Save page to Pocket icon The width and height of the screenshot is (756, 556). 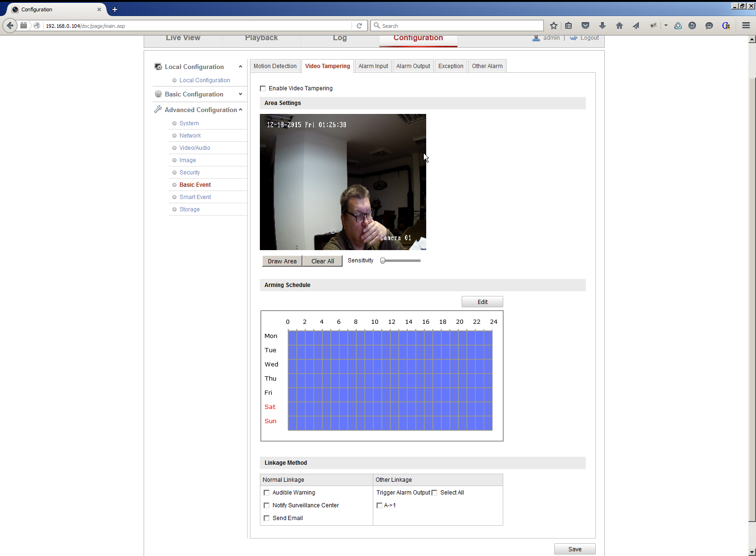(x=585, y=26)
